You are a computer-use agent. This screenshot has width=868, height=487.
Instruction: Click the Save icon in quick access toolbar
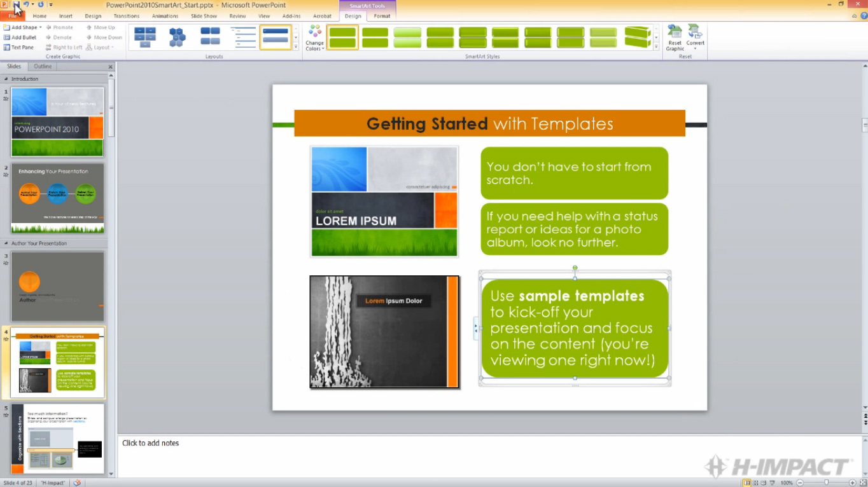[15, 4]
